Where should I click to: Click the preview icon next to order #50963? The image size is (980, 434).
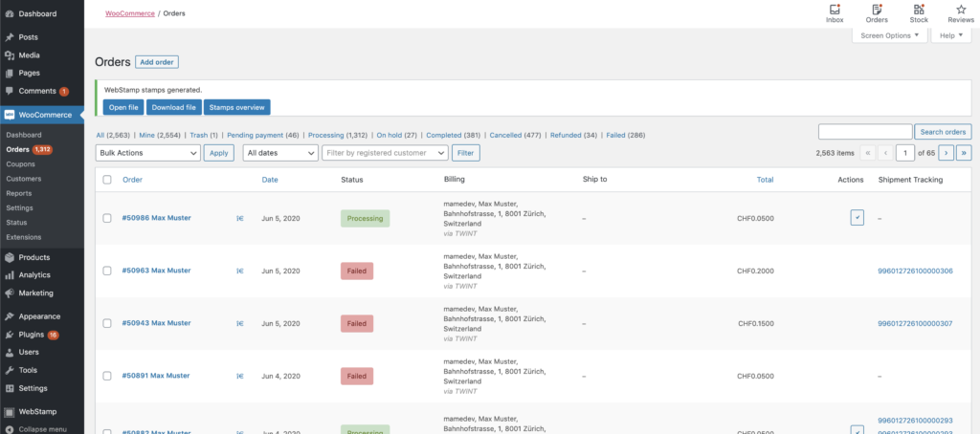tap(240, 271)
